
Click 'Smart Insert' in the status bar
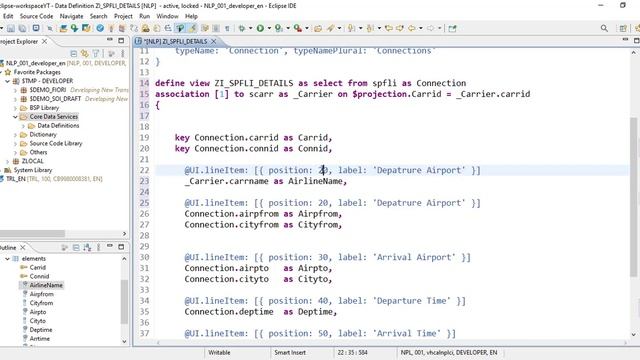click(290, 352)
